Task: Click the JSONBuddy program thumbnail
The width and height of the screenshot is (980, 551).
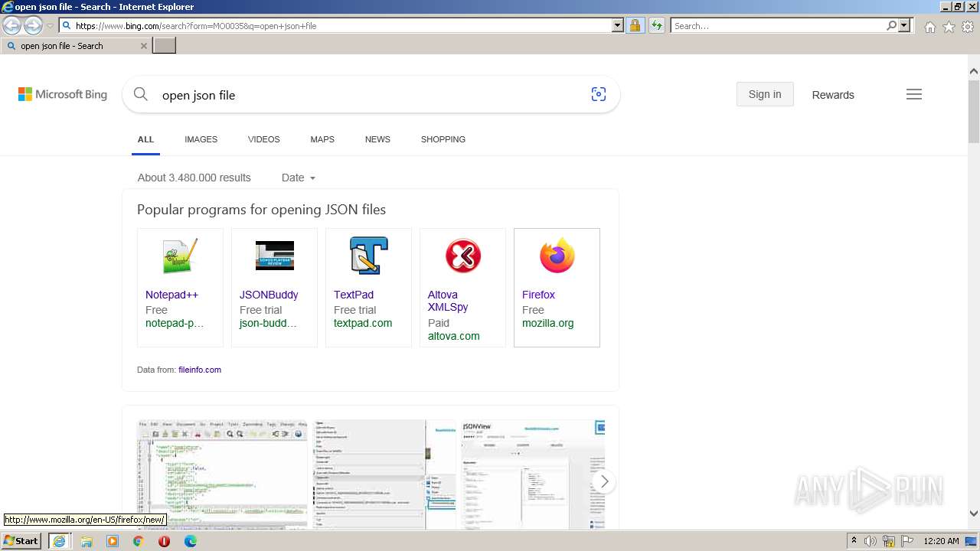Action: (275, 256)
